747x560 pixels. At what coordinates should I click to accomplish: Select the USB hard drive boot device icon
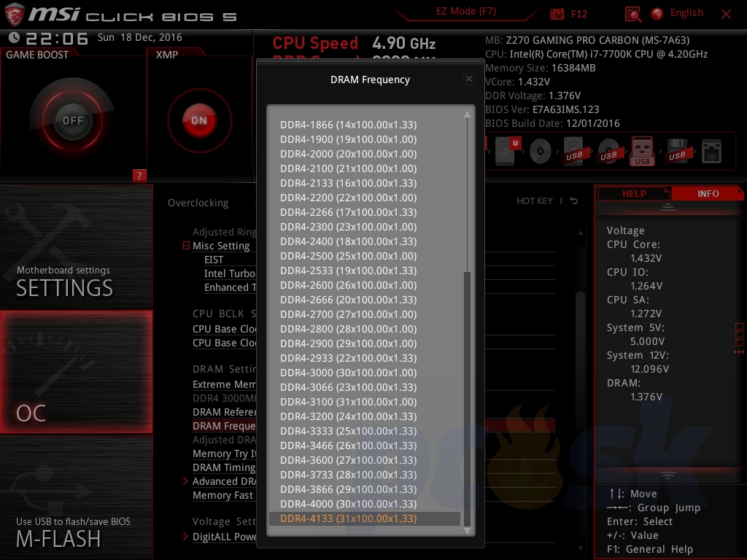coord(574,151)
